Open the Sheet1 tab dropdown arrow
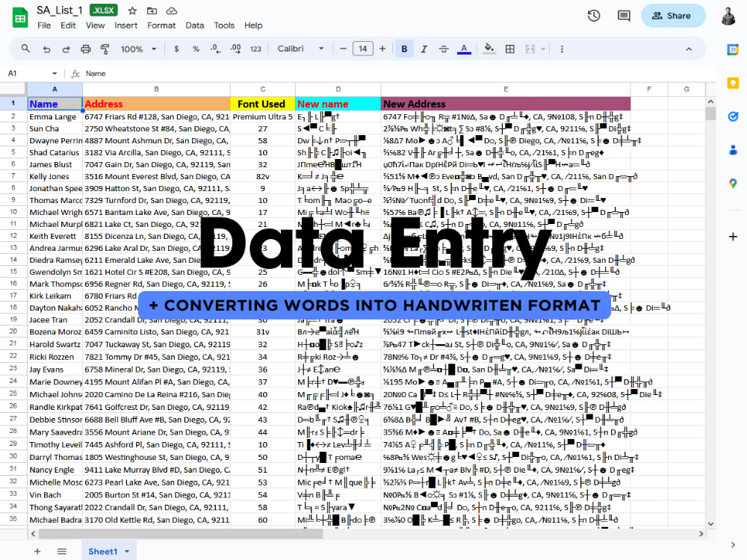 pyautogui.click(x=127, y=552)
